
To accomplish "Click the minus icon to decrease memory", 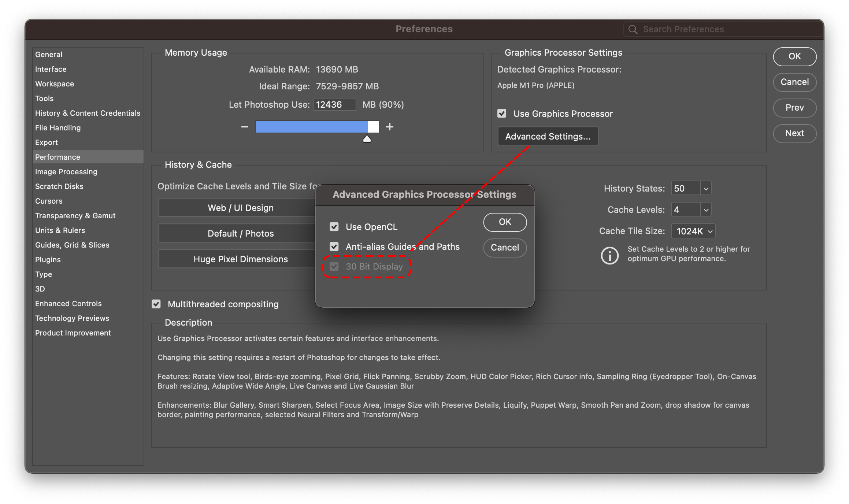I will click(x=245, y=127).
